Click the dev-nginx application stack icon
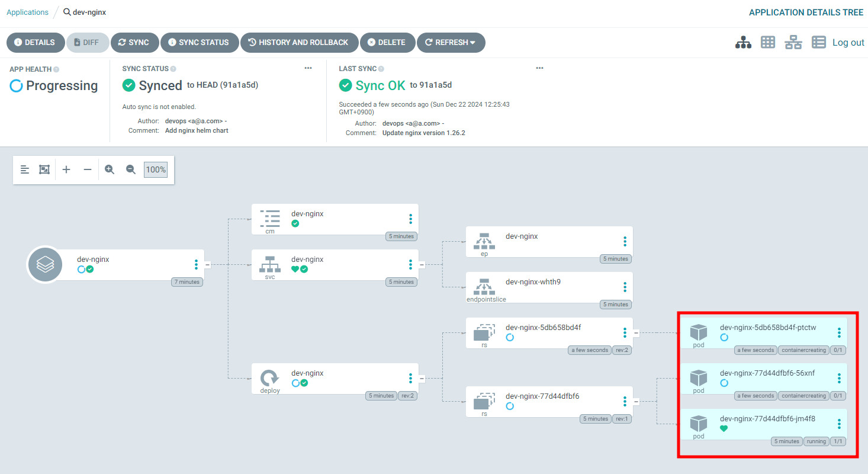 point(45,264)
